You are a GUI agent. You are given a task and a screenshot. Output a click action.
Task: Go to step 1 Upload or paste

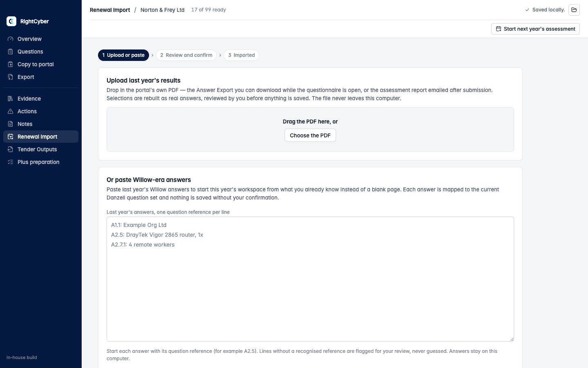(x=123, y=55)
